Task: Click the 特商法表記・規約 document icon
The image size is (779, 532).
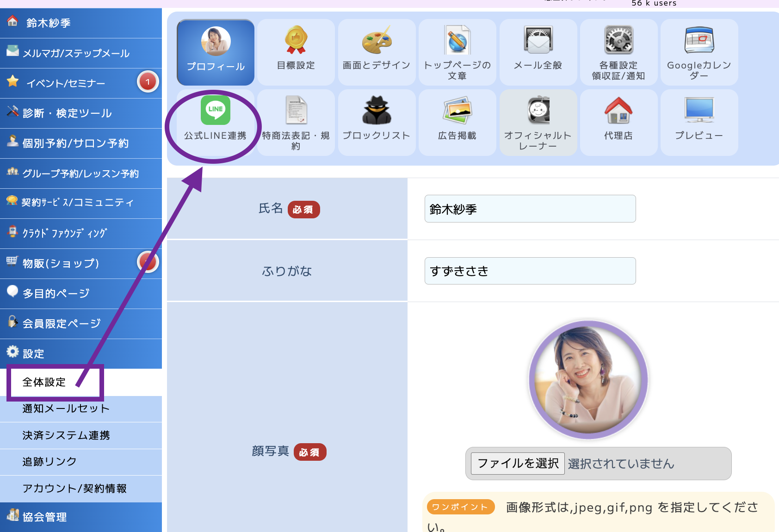Action: tap(296, 121)
